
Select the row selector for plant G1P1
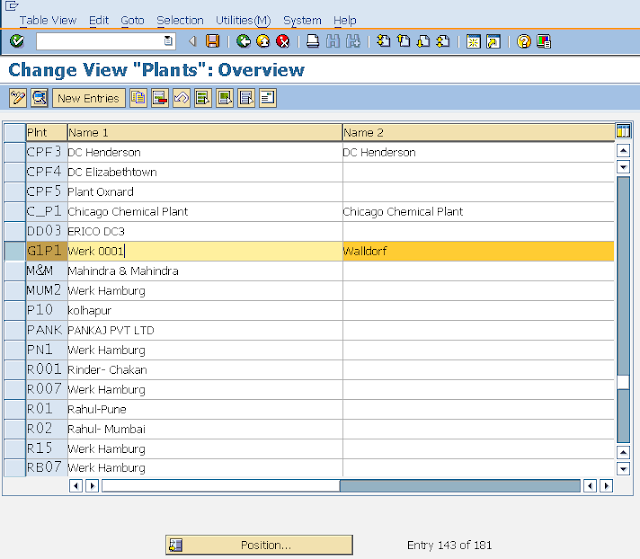pyautogui.click(x=15, y=251)
